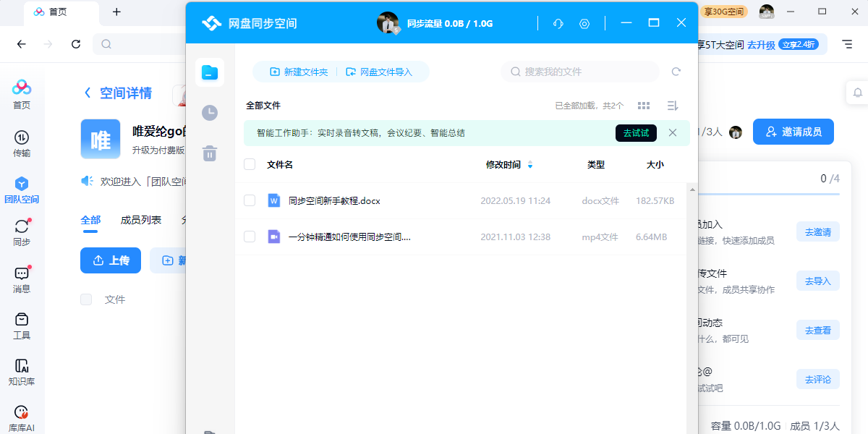Screen dimensions: 868x434
Task: Switch to the 成员列表 tab
Action: (x=141, y=220)
